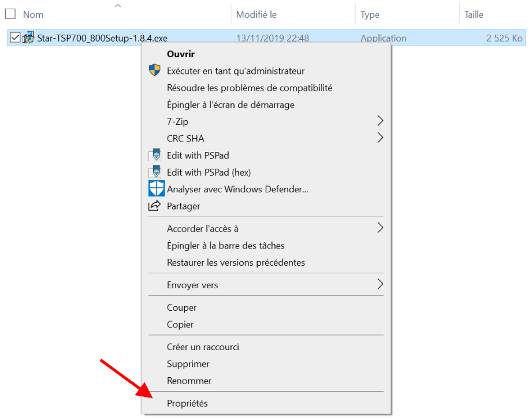The image size is (528, 420).
Task: Tick the select-all checkbox in header
Action: coord(10,14)
